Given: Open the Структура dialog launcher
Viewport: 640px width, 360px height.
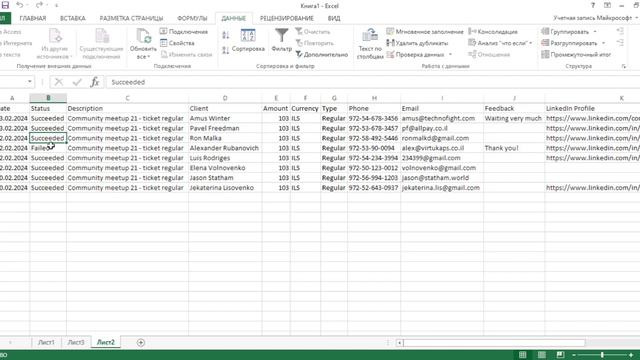Looking at the screenshot, I should [x=624, y=66].
